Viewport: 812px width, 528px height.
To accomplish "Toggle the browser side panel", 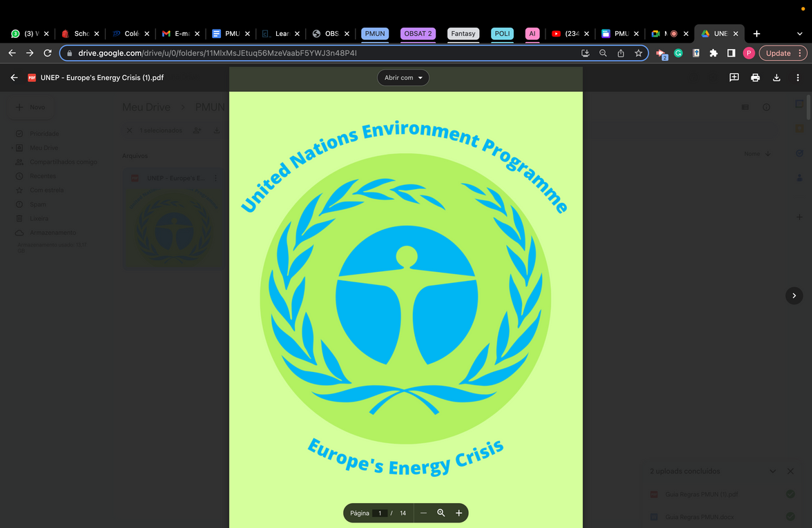I will point(731,52).
